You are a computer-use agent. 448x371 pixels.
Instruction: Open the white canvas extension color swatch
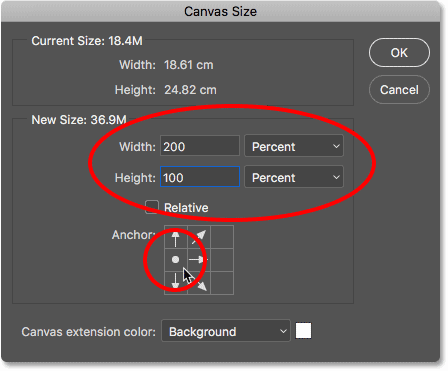coord(303,331)
